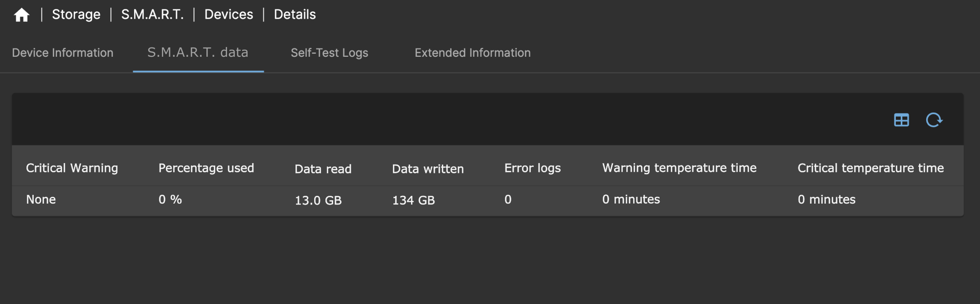Open the Extended Information tab
This screenshot has height=304, width=980.
(x=472, y=52)
